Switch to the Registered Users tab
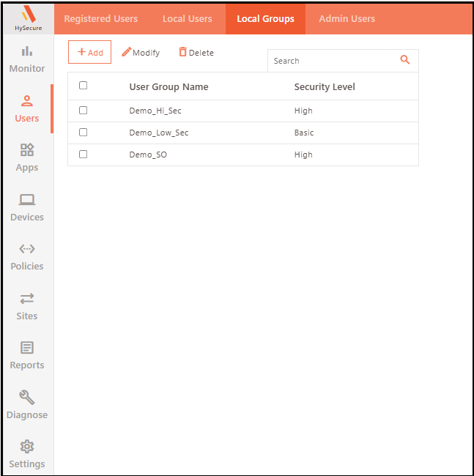Image resolution: width=474 pixels, height=476 pixels. coord(101,19)
